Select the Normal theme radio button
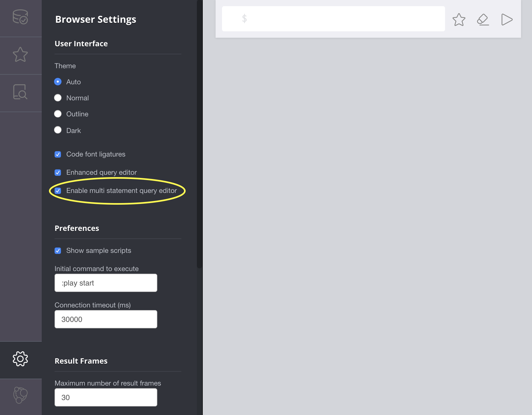This screenshot has height=415, width=532. [58, 98]
